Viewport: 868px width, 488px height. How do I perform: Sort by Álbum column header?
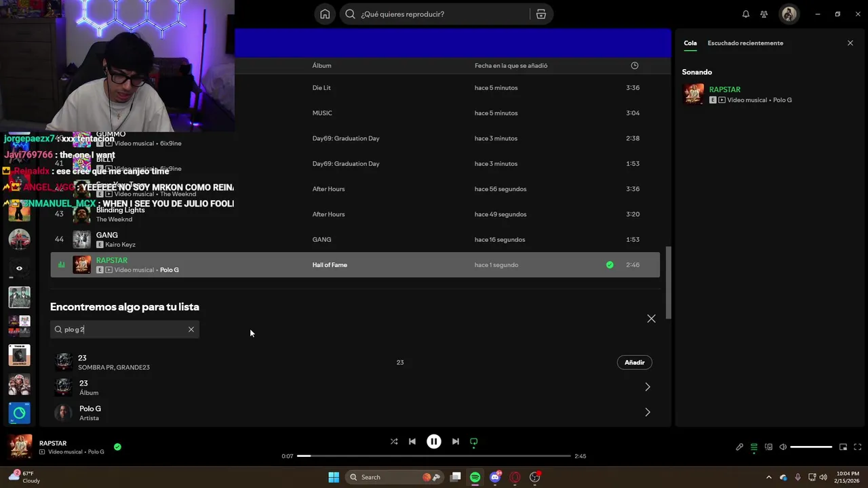(x=321, y=66)
